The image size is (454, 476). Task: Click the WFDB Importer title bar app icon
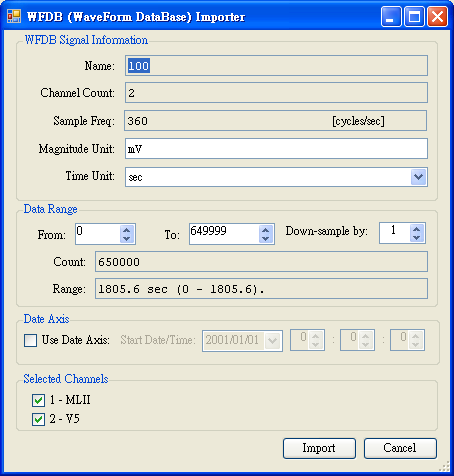point(14,16)
